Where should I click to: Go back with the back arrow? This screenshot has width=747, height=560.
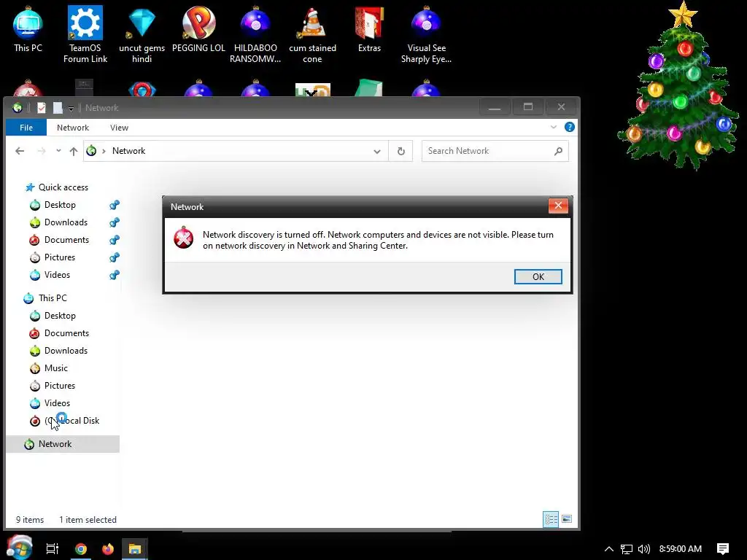click(x=20, y=151)
